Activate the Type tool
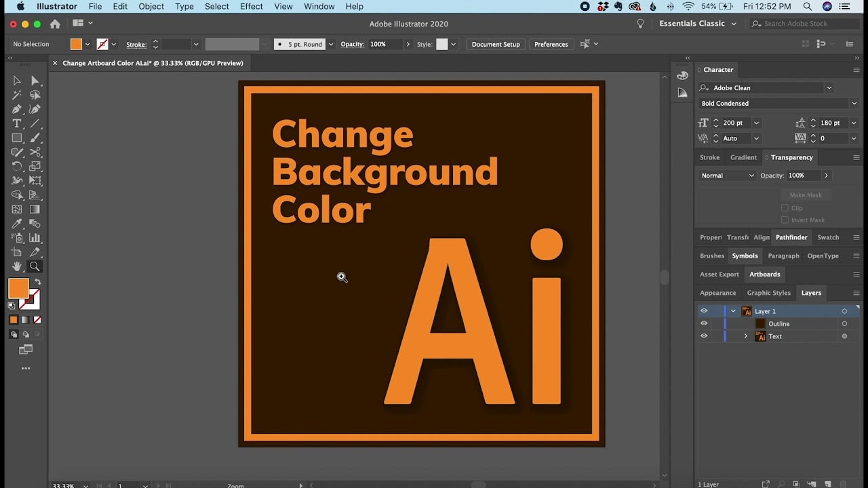 [17, 123]
